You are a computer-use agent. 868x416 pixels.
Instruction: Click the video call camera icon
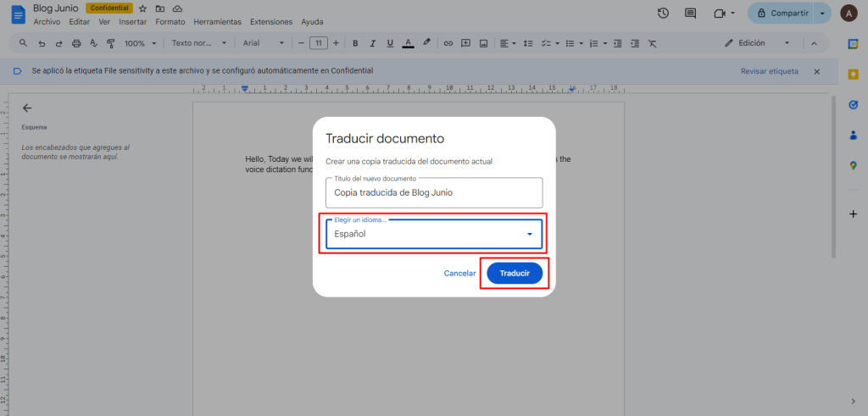(720, 14)
